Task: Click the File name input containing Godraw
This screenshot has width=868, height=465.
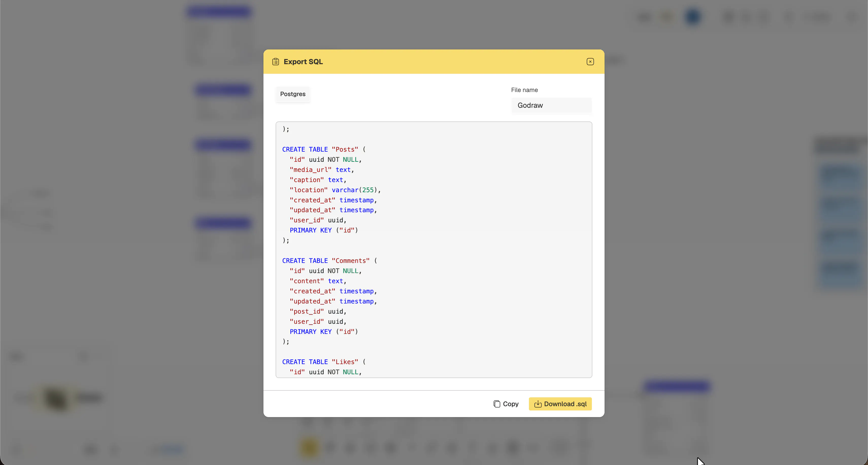Action: pos(551,105)
